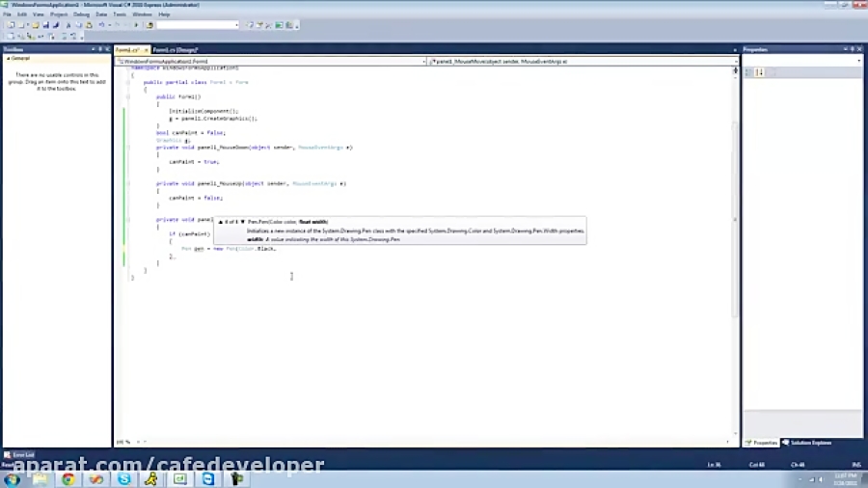The width and height of the screenshot is (868, 488).
Task: Open the Error List tab
Action: 19,455
